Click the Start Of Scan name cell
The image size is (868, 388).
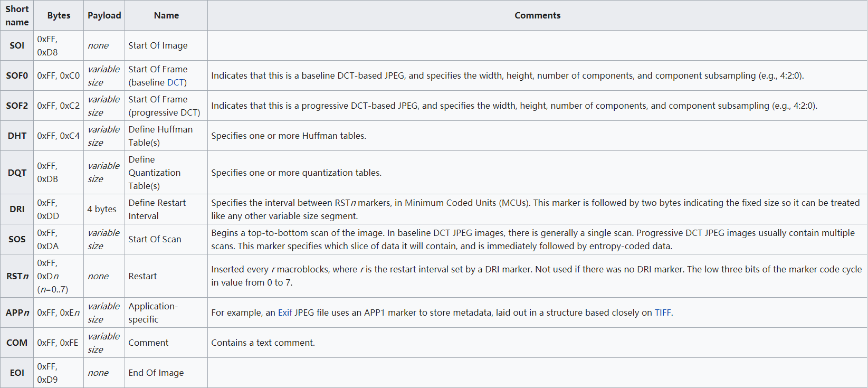155,239
